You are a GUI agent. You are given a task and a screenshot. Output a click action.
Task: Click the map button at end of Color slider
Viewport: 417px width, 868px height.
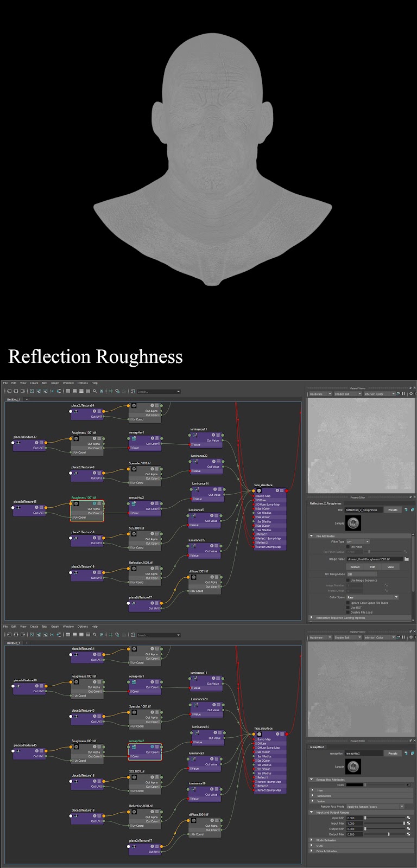coord(408,785)
